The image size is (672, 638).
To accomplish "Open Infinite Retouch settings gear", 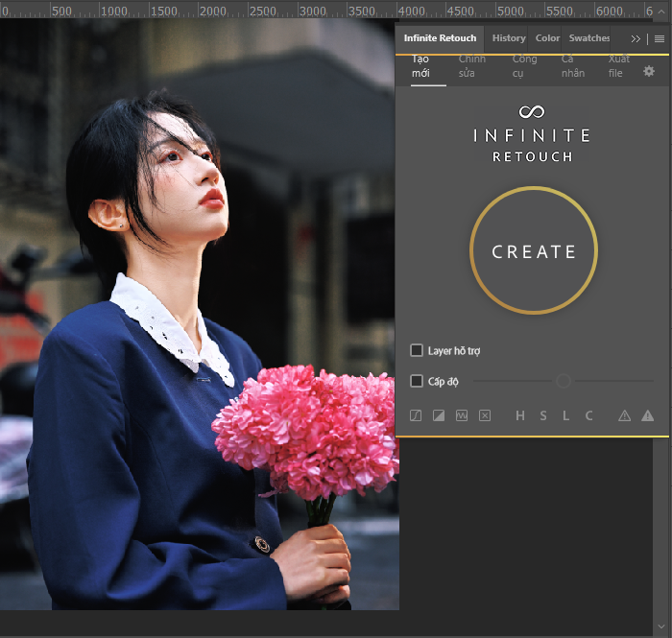I will pos(649,72).
